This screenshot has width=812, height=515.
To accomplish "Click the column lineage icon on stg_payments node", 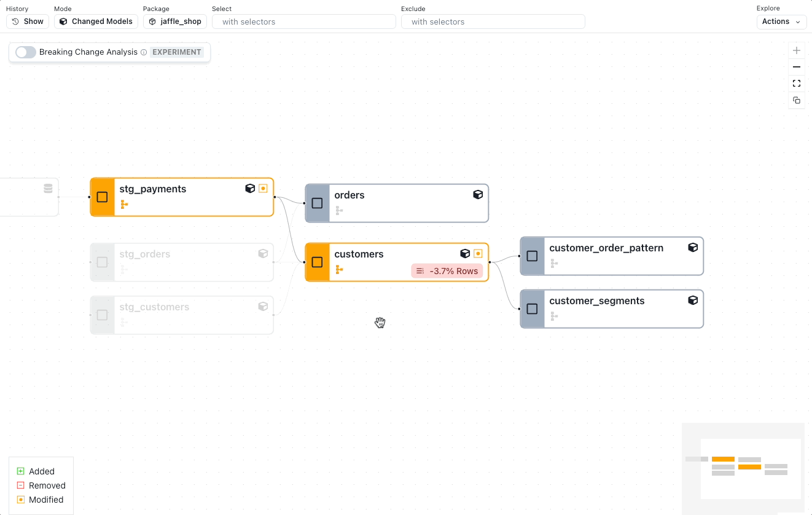I will point(123,204).
